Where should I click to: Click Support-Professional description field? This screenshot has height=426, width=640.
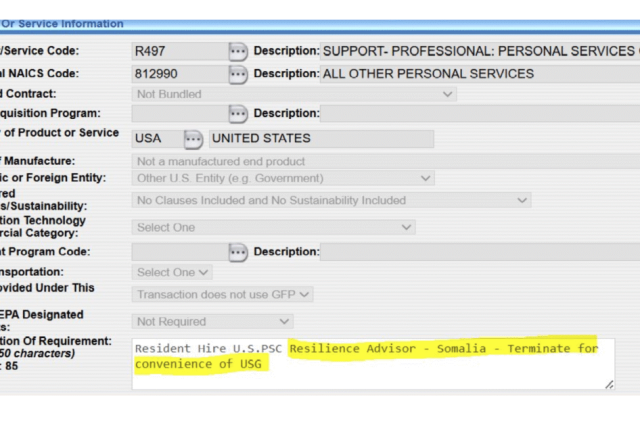(x=480, y=51)
